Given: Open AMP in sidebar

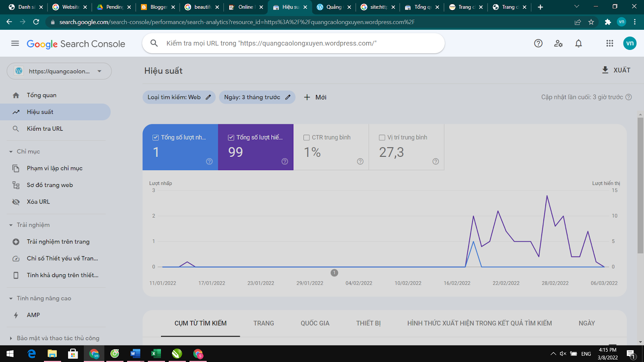Looking at the screenshot, I should pyautogui.click(x=56, y=315).
